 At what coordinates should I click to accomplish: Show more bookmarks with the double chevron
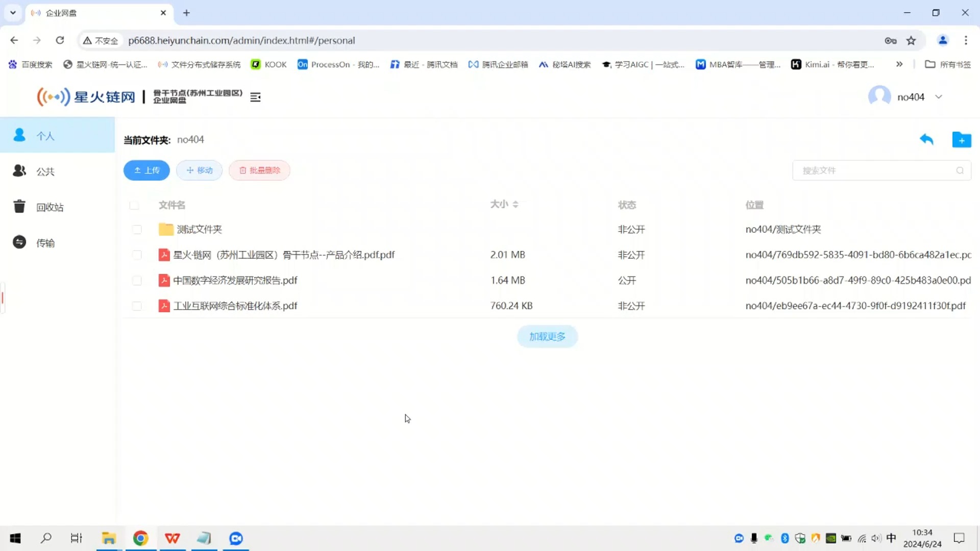point(899,64)
